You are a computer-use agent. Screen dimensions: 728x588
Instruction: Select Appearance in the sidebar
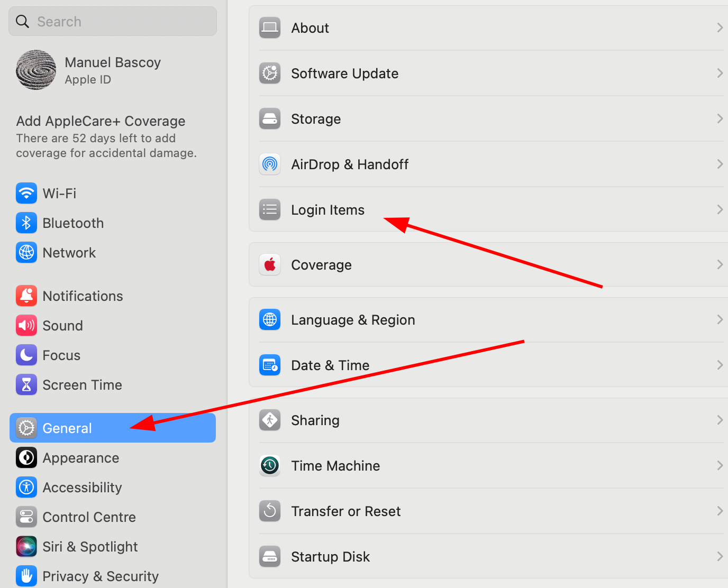coord(80,458)
